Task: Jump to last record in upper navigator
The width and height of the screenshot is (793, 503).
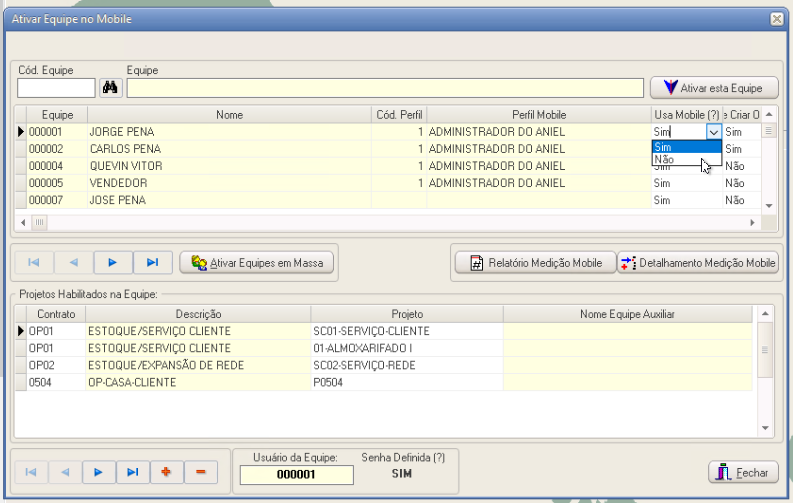Action: point(152,262)
